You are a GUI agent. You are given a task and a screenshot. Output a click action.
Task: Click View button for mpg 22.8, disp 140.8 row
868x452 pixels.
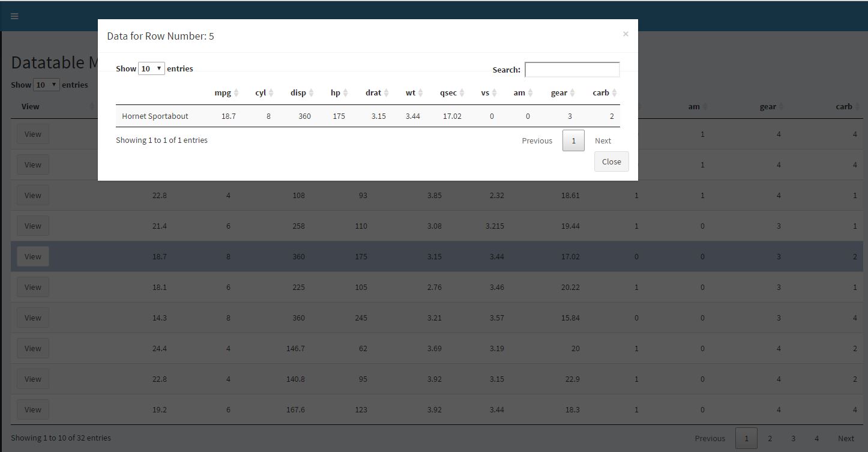33,379
